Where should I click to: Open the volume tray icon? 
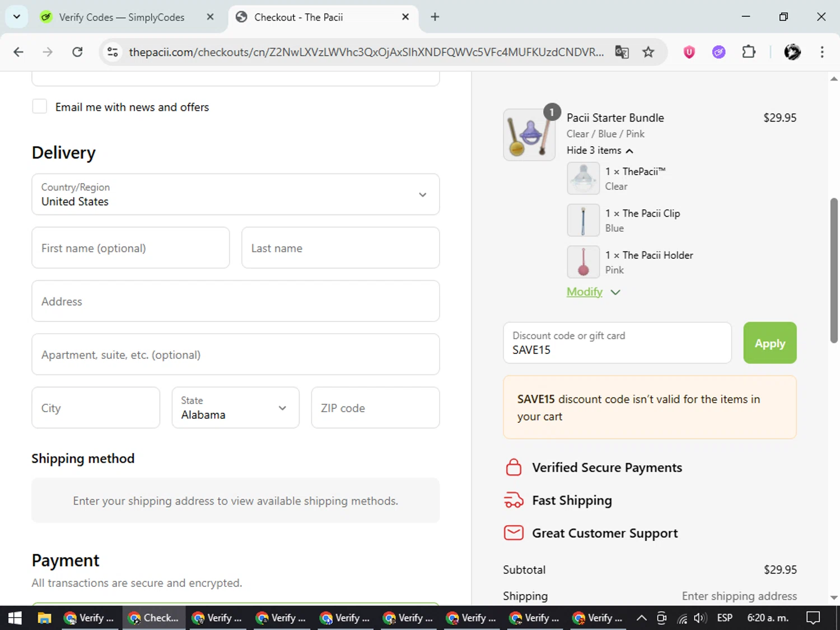point(700,618)
